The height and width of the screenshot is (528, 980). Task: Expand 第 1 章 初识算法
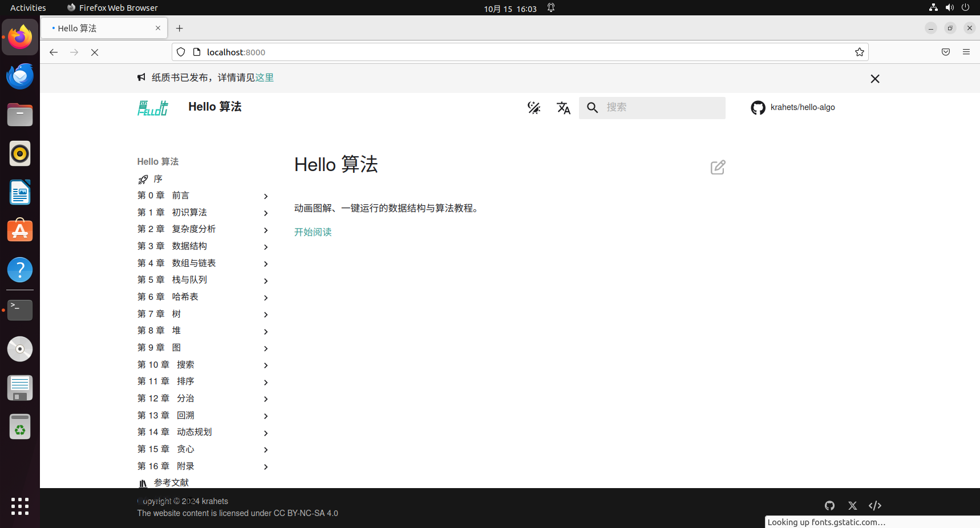click(265, 213)
